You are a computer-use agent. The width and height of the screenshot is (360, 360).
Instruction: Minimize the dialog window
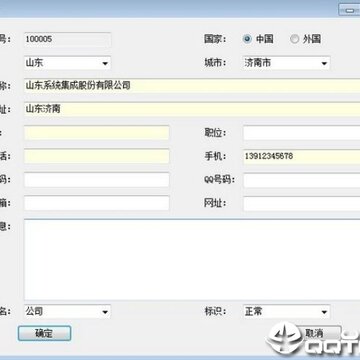(x=349, y=10)
